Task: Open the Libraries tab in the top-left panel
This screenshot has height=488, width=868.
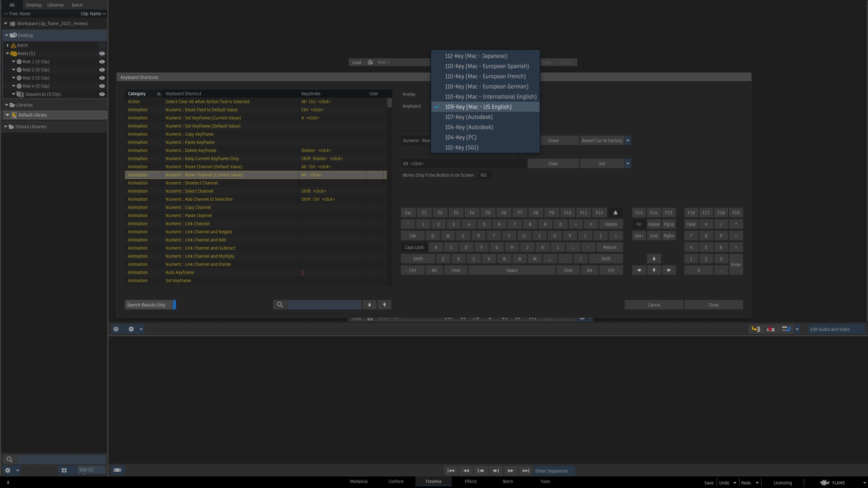Action: click(x=55, y=5)
